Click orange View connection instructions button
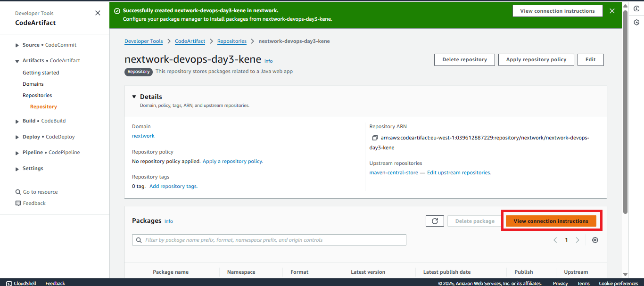Viewport: 644px width, 286px height. point(551,221)
